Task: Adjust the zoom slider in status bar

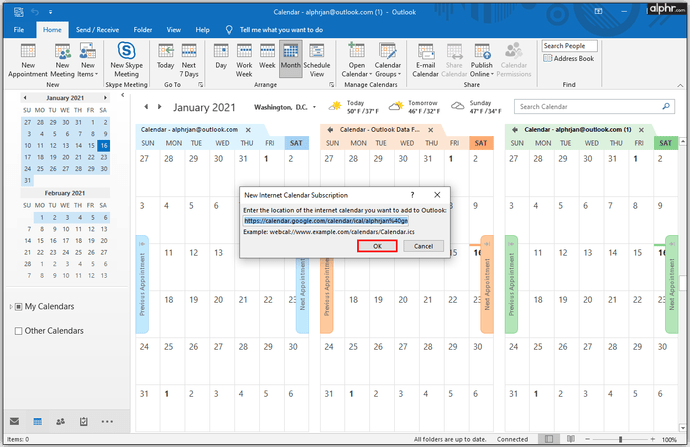Action: [x=620, y=439]
